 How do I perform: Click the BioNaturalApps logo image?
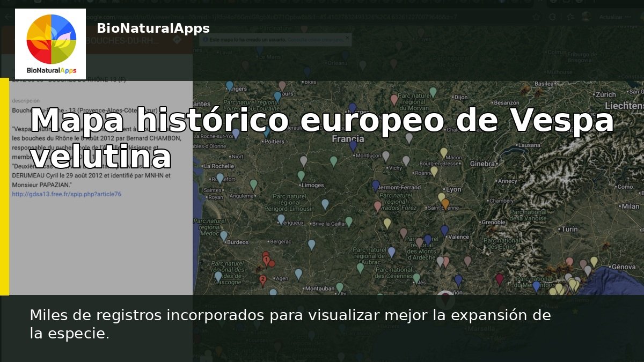coord(50,44)
